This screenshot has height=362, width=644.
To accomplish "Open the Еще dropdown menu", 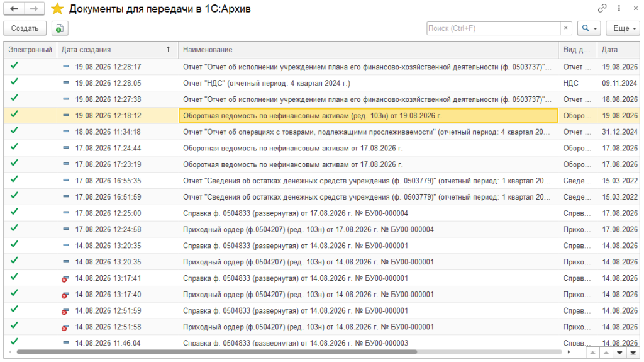I will (x=623, y=28).
